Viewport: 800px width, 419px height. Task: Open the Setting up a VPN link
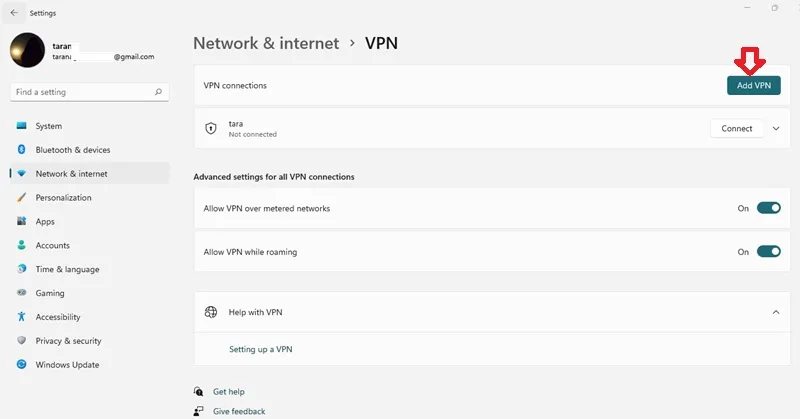click(x=261, y=349)
